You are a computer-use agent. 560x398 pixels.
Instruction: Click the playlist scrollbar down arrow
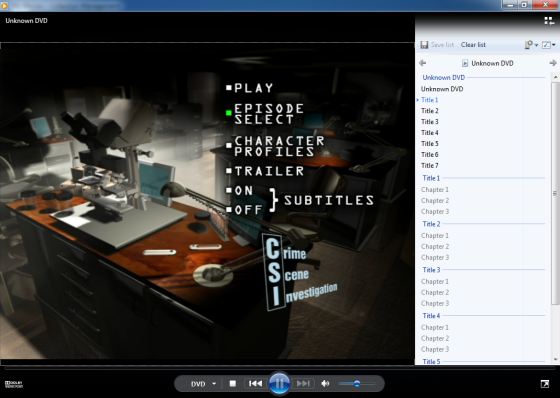555,359
